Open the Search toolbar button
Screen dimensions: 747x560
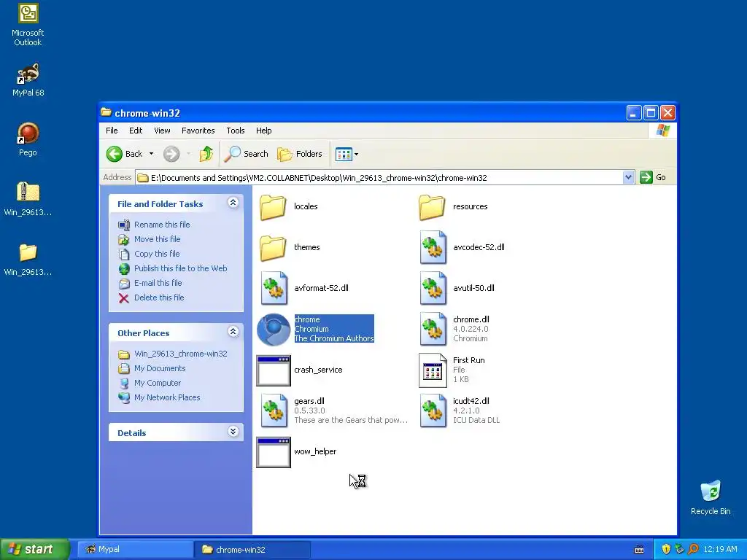246,154
